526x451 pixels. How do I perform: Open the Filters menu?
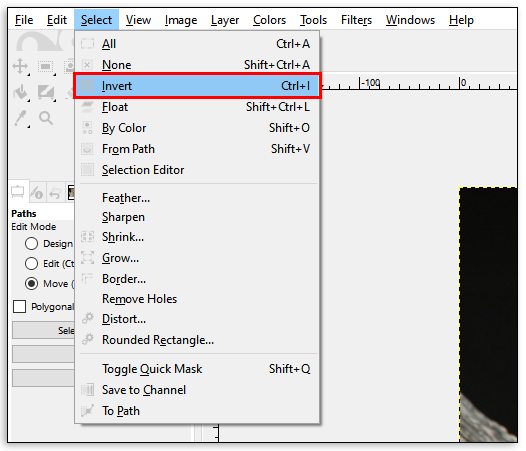point(356,20)
